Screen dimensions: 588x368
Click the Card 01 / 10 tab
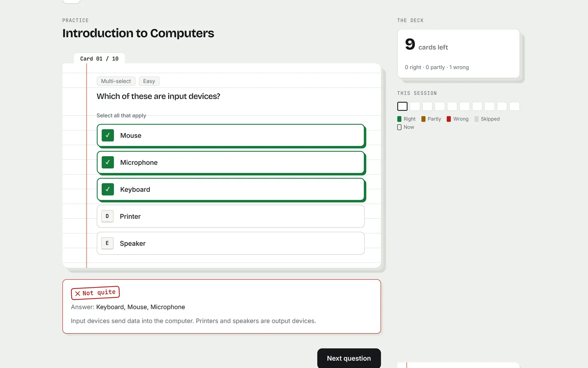tap(99, 58)
